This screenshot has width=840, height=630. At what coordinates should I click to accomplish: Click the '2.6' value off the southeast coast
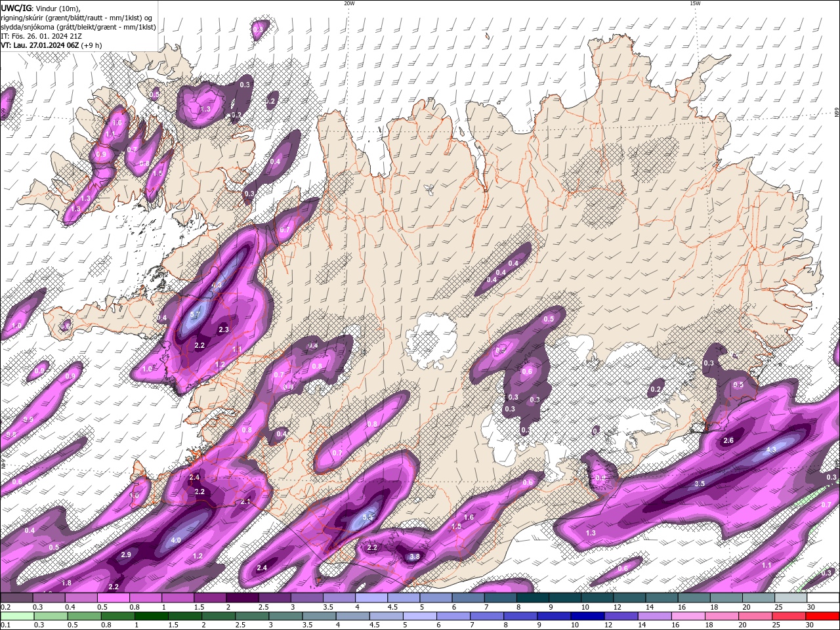728,441
